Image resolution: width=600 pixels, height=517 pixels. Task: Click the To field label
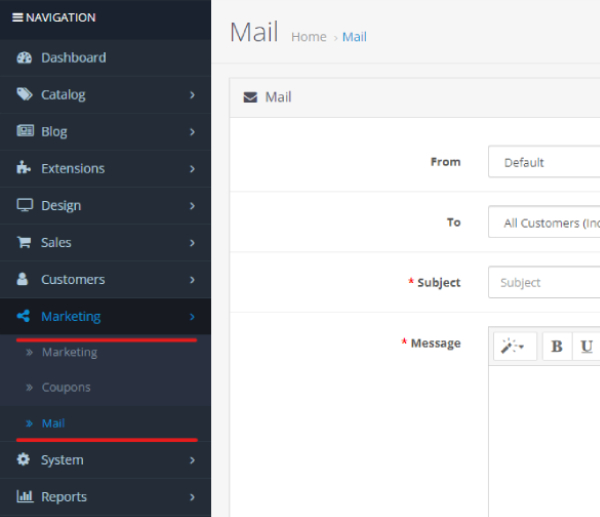tap(454, 222)
